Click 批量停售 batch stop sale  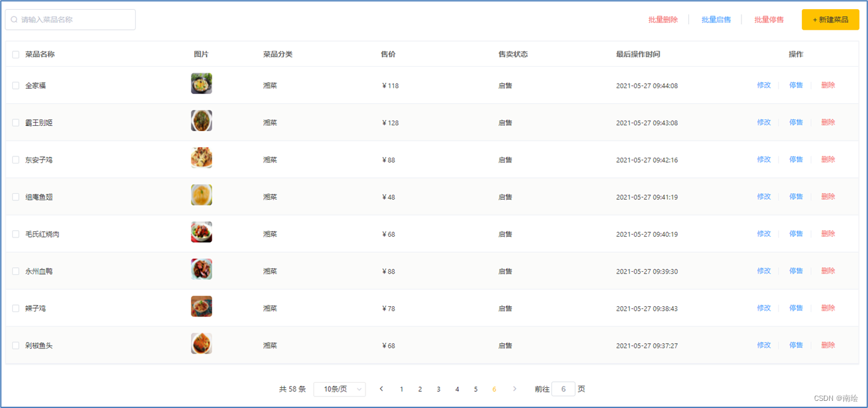tap(769, 20)
